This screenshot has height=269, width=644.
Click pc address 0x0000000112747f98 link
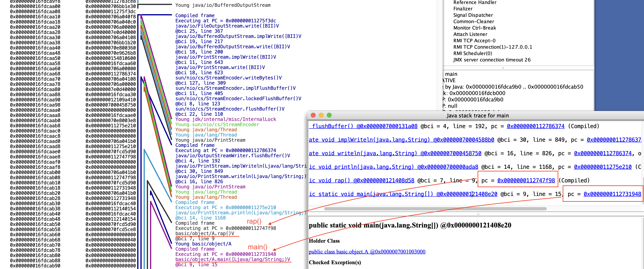click(526, 180)
